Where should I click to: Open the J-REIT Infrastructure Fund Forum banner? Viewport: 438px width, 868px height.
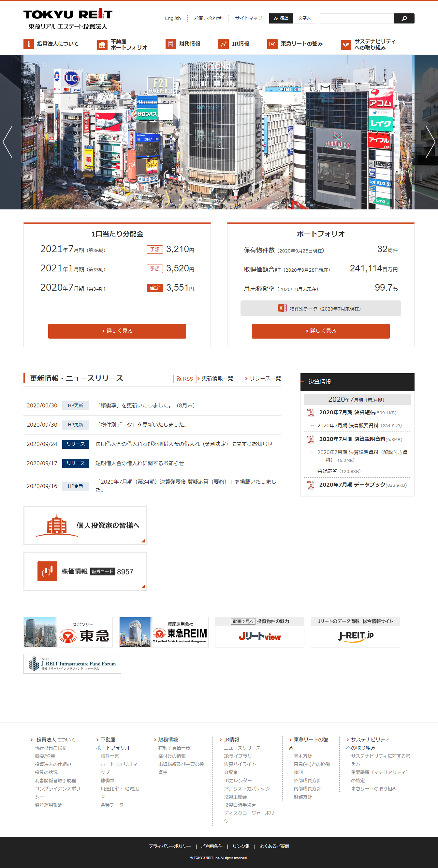coord(72,663)
